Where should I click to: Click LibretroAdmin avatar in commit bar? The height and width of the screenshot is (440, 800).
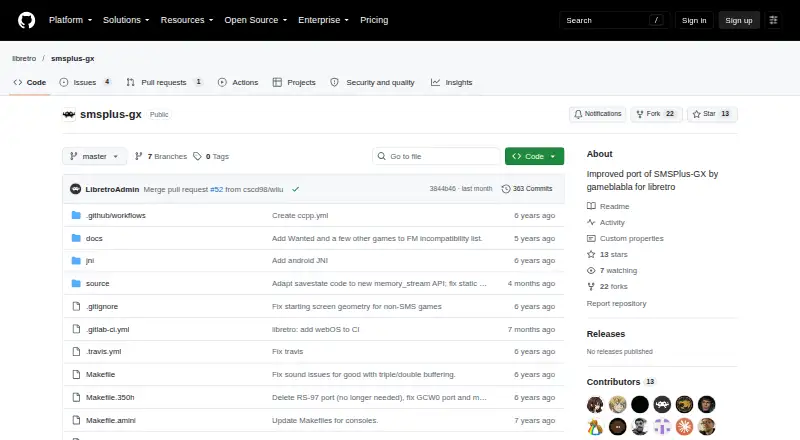tap(76, 189)
